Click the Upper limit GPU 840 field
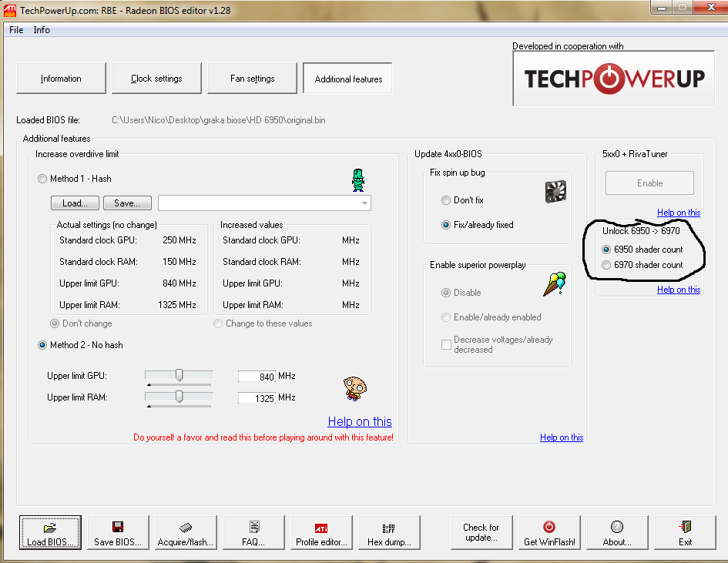 [257, 377]
